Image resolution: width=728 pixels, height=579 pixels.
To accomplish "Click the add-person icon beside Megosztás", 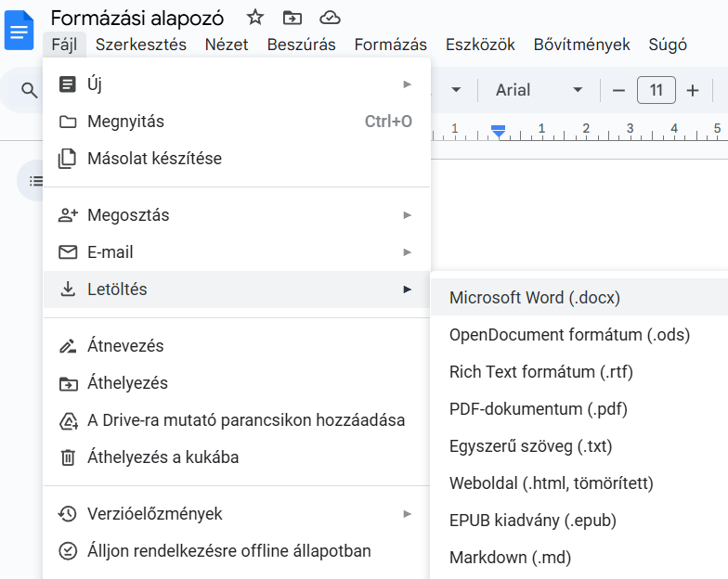I will [x=68, y=215].
